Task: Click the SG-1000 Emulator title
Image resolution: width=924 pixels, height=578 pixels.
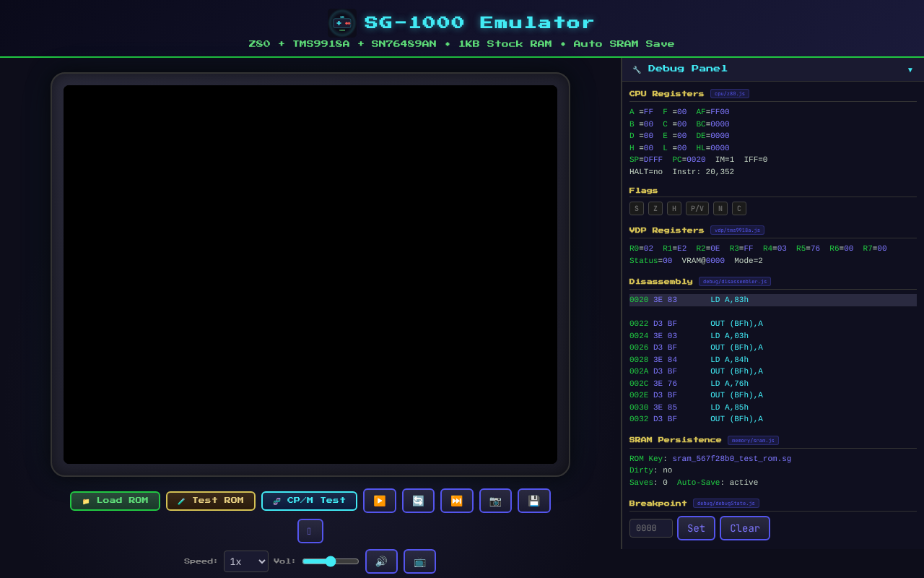Action: point(479,22)
